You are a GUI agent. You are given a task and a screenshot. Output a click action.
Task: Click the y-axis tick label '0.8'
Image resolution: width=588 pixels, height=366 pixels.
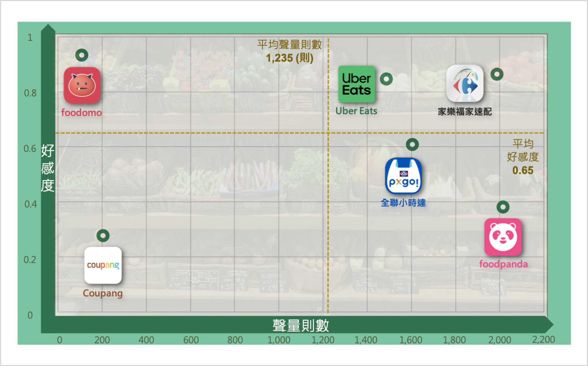(x=30, y=93)
